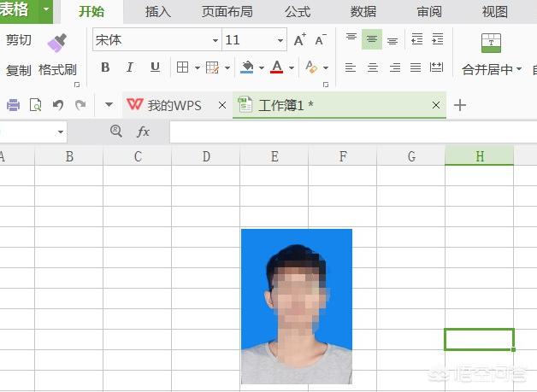Switch to 插入 ribbon tab

(x=158, y=12)
